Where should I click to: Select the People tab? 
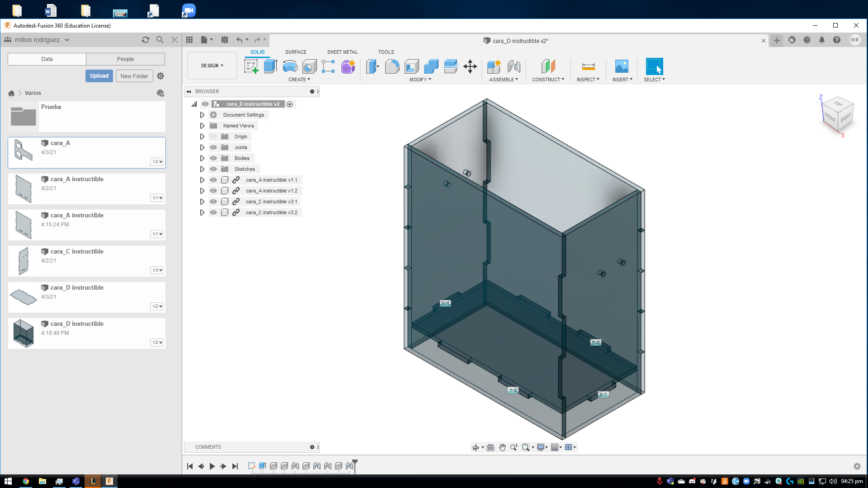125,59
